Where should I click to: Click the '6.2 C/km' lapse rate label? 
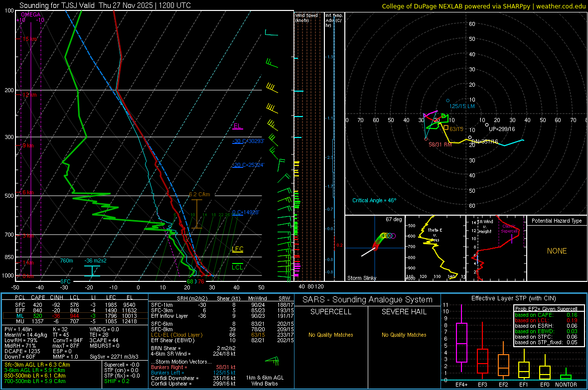click(199, 194)
